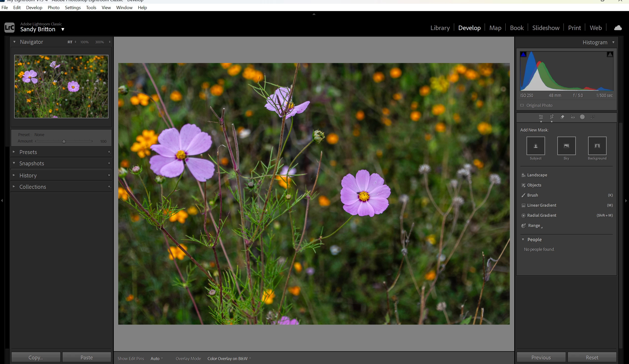Add a Select Subject mask
Image resolution: width=629 pixels, height=364 pixels.
coord(535,146)
